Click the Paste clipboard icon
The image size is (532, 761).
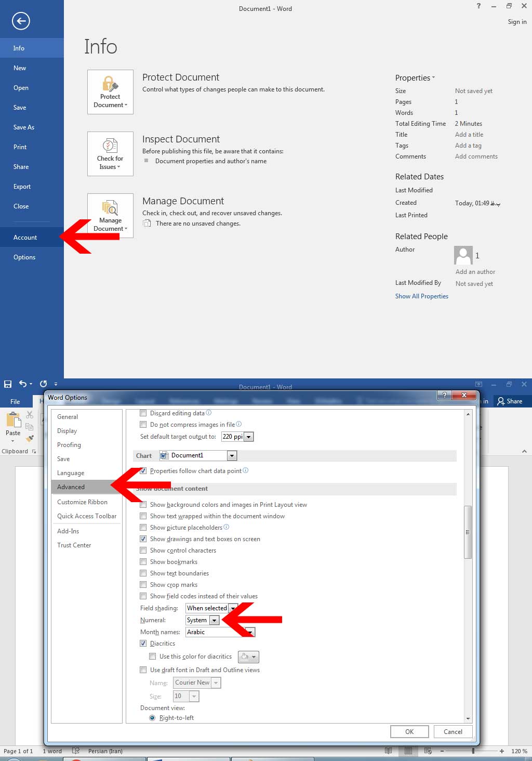click(x=13, y=420)
